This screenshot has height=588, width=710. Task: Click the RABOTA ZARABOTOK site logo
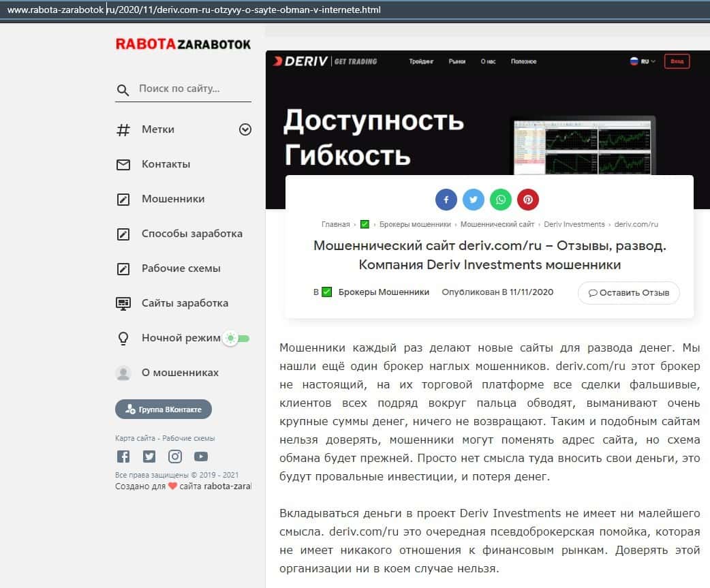pyautogui.click(x=183, y=44)
